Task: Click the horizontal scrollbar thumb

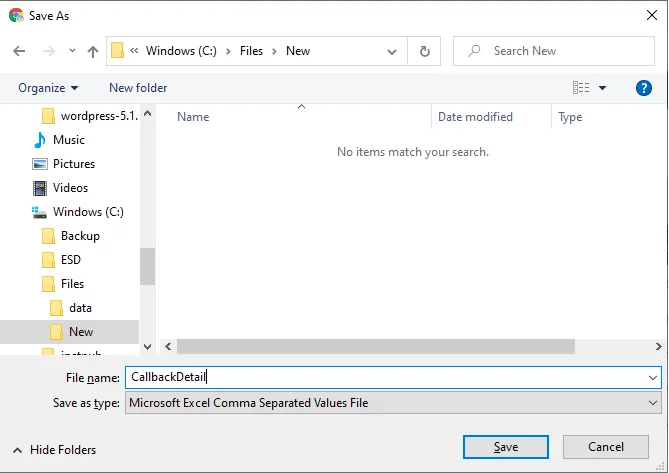Action: coord(376,346)
